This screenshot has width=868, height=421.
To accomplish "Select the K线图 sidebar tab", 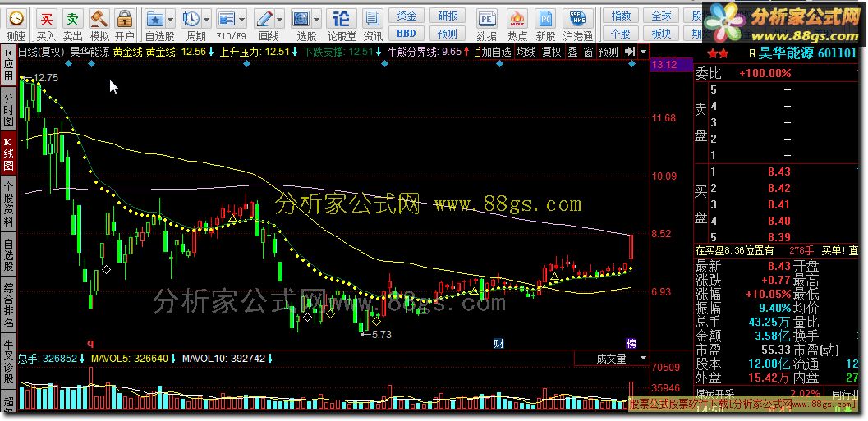I will (x=8, y=152).
